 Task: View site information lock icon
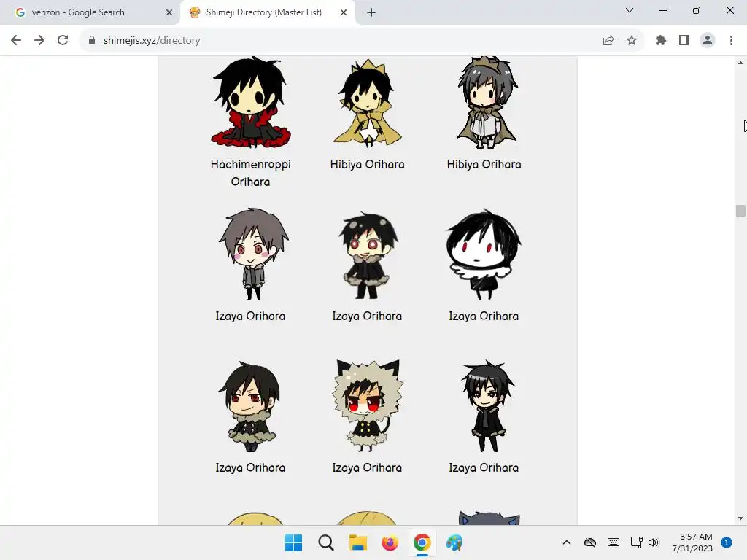click(92, 41)
